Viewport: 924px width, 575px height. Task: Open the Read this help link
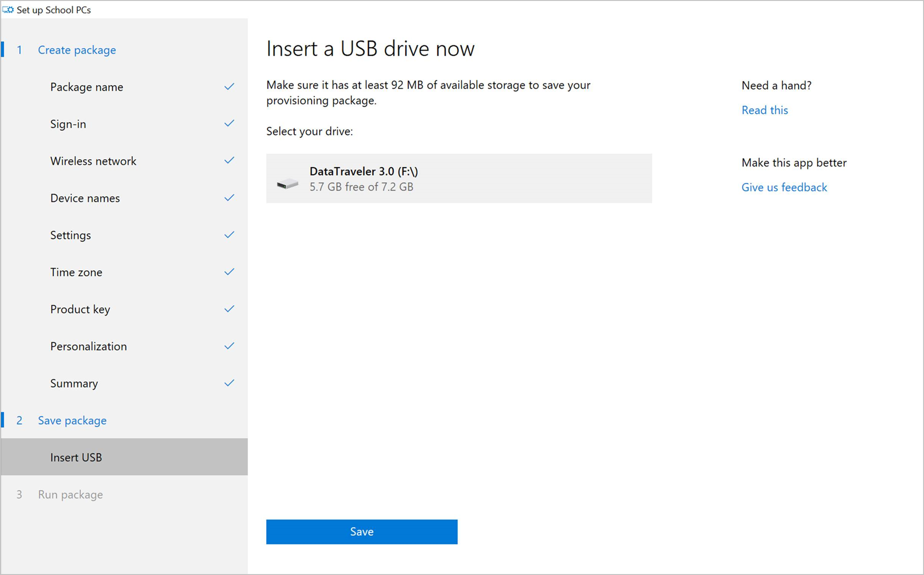tap(764, 110)
